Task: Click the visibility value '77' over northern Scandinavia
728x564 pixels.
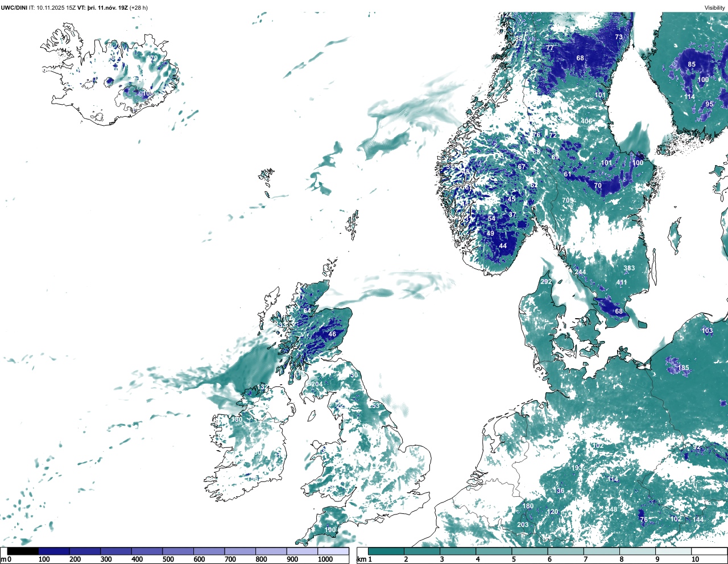Action: click(551, 48)
